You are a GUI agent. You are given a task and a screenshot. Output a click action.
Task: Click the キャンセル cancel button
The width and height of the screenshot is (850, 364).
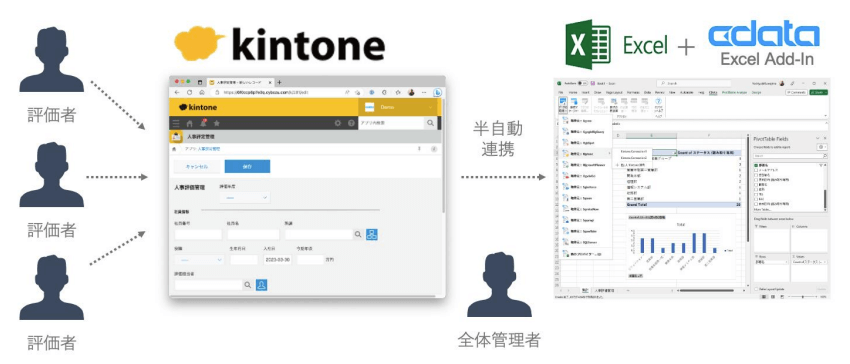(196, 167)
